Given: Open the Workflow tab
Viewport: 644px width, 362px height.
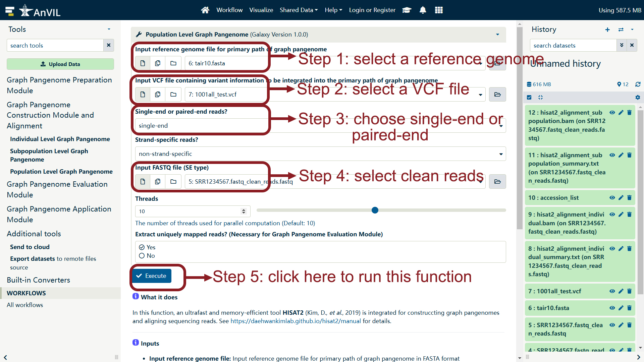Looking at the screenshot, I should click(x=229, y=10).
